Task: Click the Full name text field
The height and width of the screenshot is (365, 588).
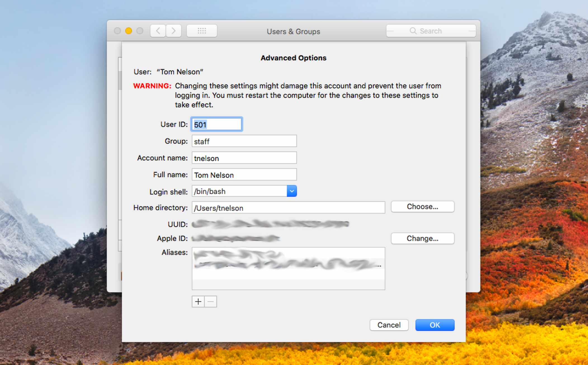Action: click(x=245, y=174)
